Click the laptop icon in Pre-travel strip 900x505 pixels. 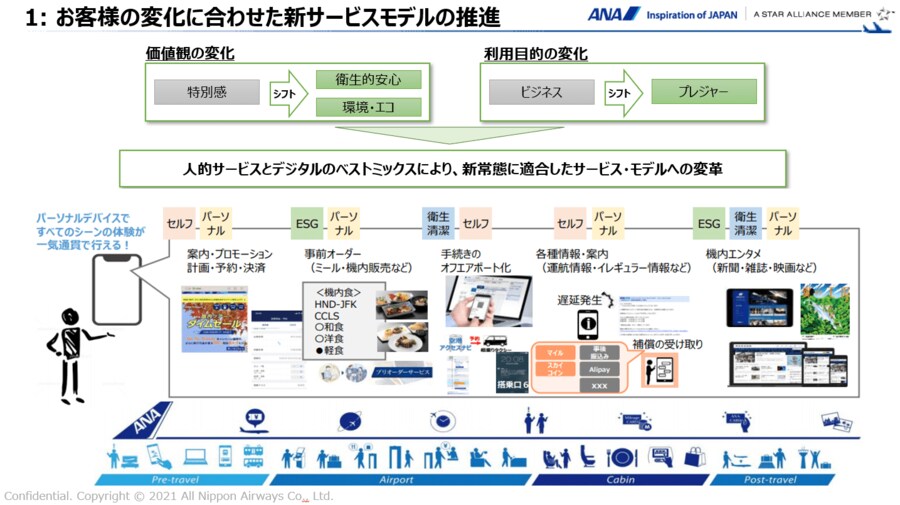pyautogui.click(x=195, y=457)
